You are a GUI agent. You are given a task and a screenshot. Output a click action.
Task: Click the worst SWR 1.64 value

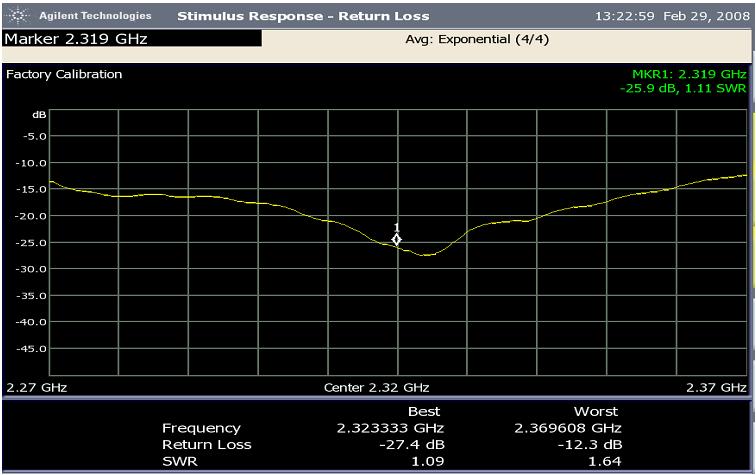pos(605,461)
